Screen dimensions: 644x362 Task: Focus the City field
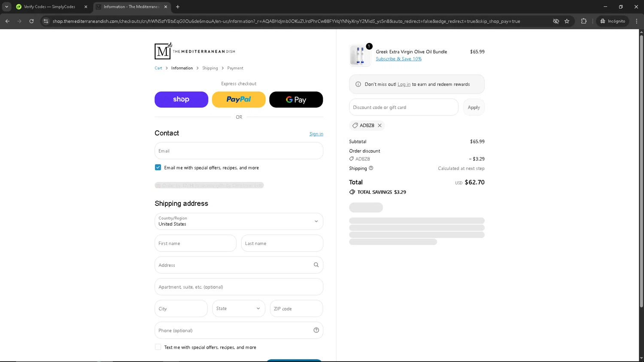[181, 308]
